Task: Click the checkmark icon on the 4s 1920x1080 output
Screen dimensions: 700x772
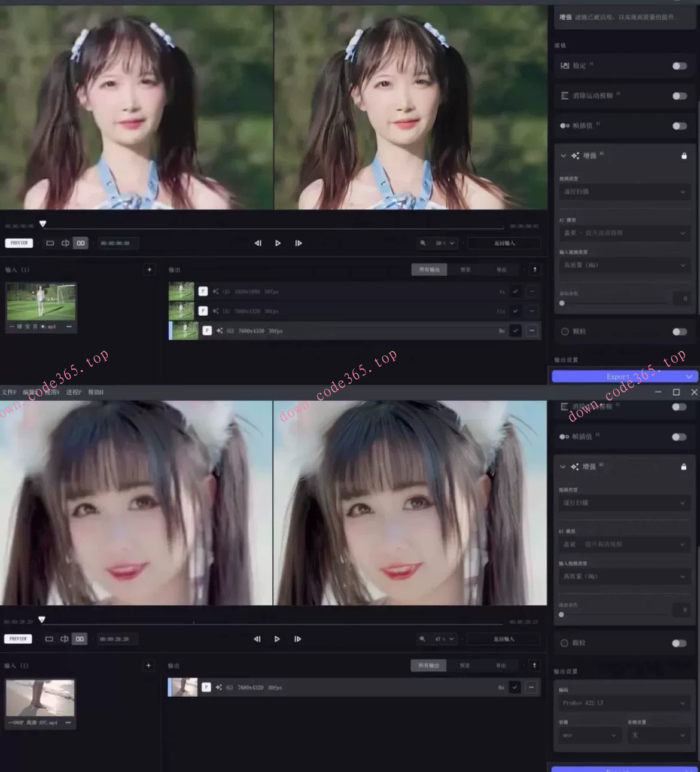Action: [515, 292]
